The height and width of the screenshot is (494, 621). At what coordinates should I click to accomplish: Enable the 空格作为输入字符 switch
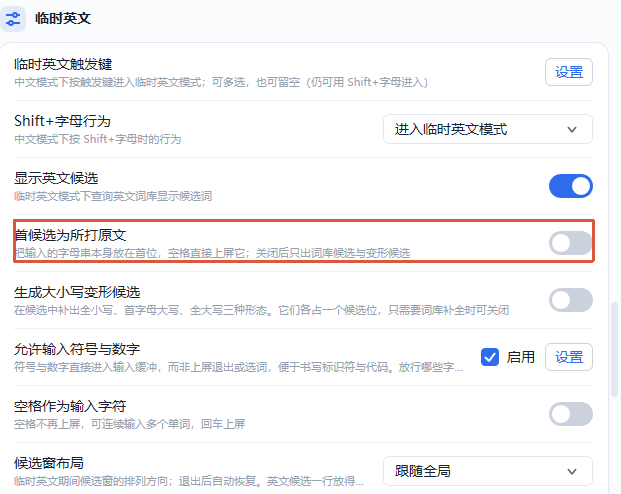(x=570, y=414)
